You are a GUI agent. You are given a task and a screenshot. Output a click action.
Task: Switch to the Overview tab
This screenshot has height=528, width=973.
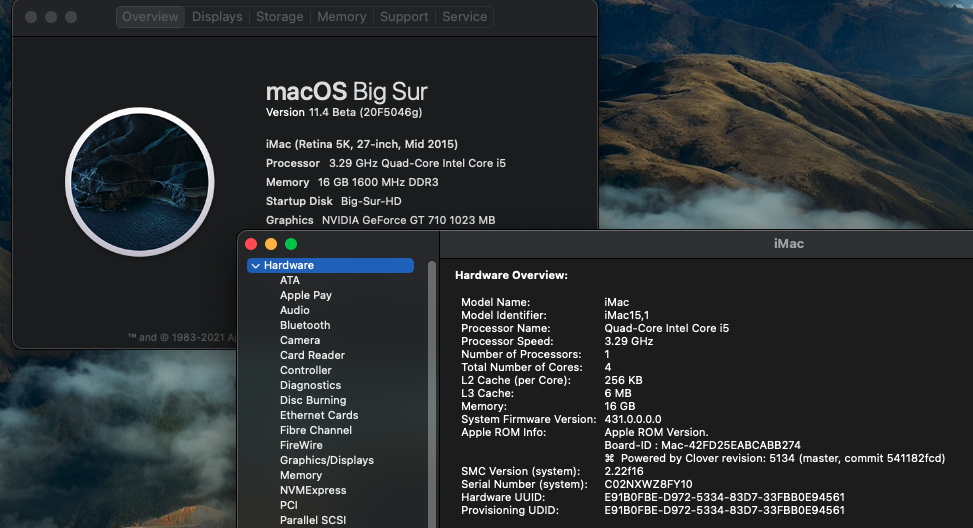tap(150, 17)
